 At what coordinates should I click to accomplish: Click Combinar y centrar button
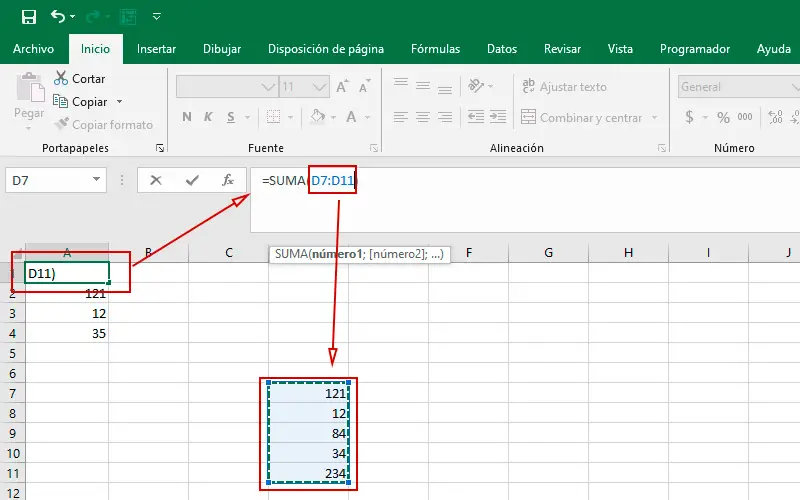pos(582,117)
